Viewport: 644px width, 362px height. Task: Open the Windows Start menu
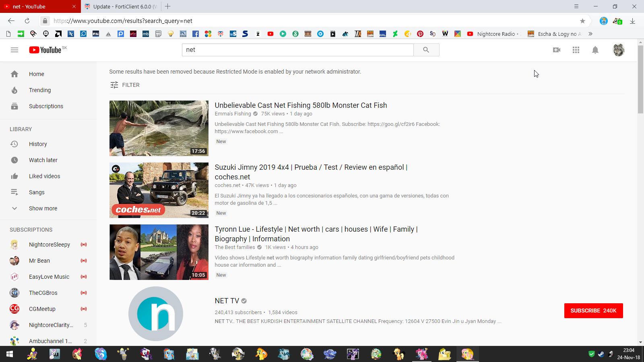(10, 354)
